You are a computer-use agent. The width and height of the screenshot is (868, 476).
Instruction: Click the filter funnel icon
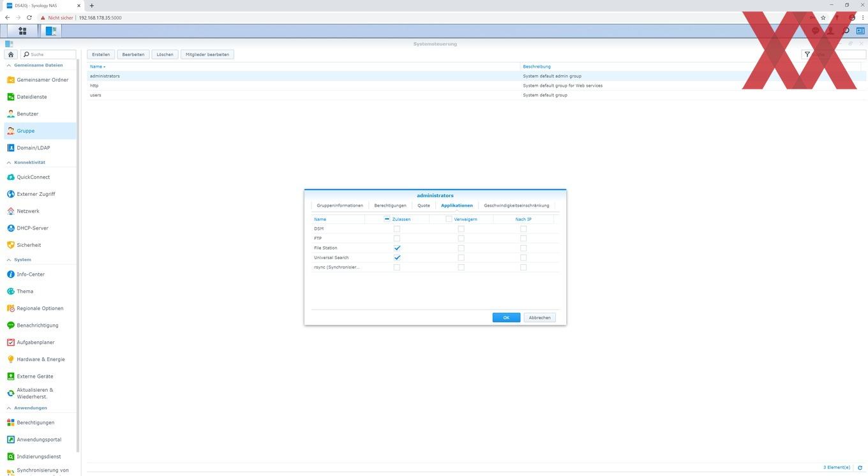click(807, 54)
